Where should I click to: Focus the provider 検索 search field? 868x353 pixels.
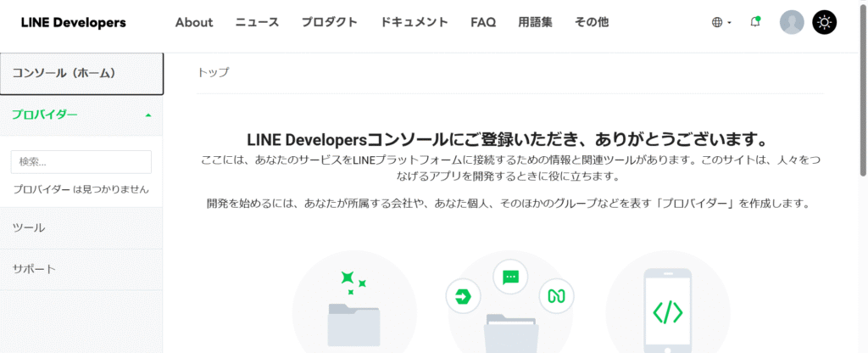(81, 162)
